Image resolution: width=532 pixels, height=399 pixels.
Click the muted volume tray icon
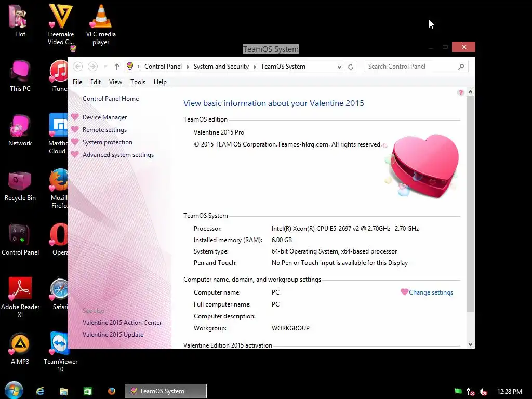click(x=483, y=392)
